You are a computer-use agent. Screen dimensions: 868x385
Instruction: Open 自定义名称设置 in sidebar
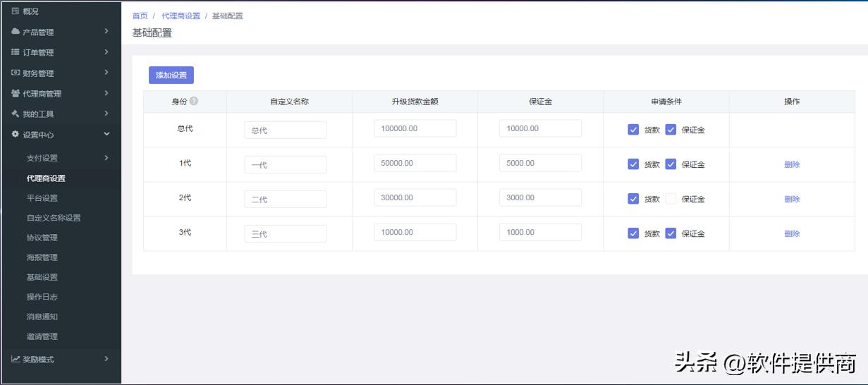coord(54,218)
